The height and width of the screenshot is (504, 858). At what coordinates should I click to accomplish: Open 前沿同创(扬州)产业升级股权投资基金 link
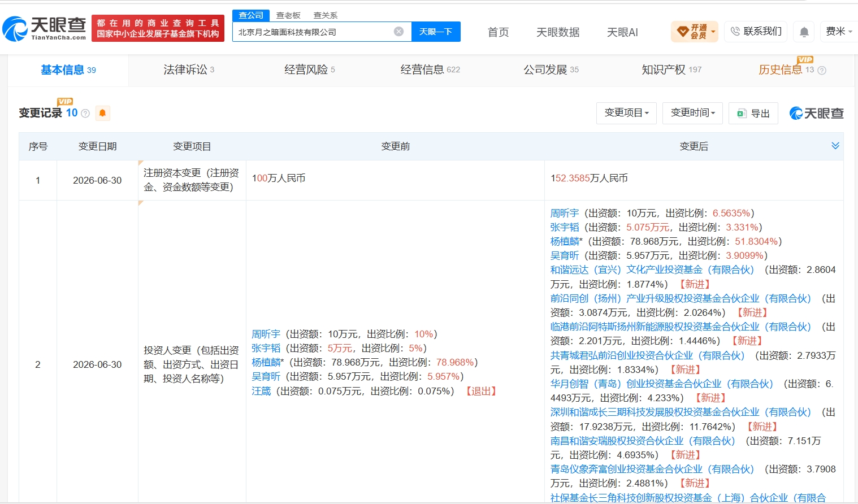click(x=681, y=298)
